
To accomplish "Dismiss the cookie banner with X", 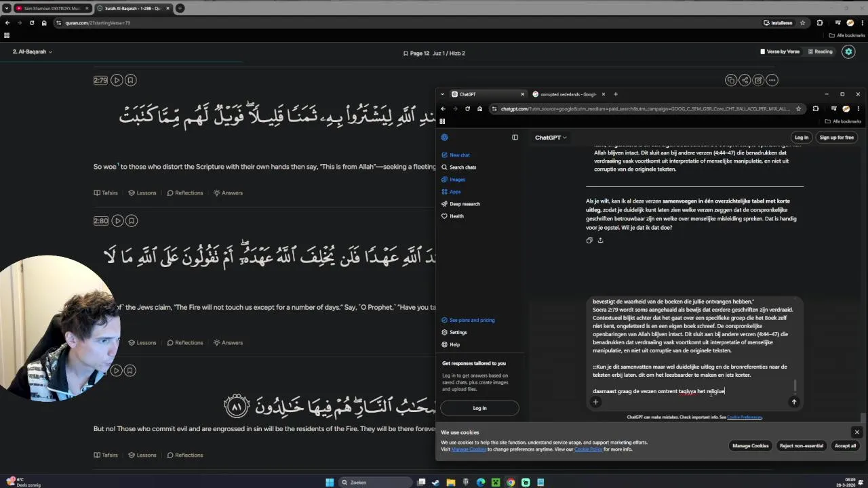I will 856,432.
